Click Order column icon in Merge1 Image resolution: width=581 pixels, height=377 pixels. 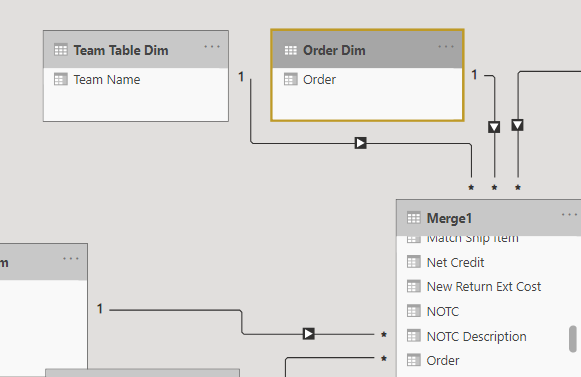coord(414,360)
